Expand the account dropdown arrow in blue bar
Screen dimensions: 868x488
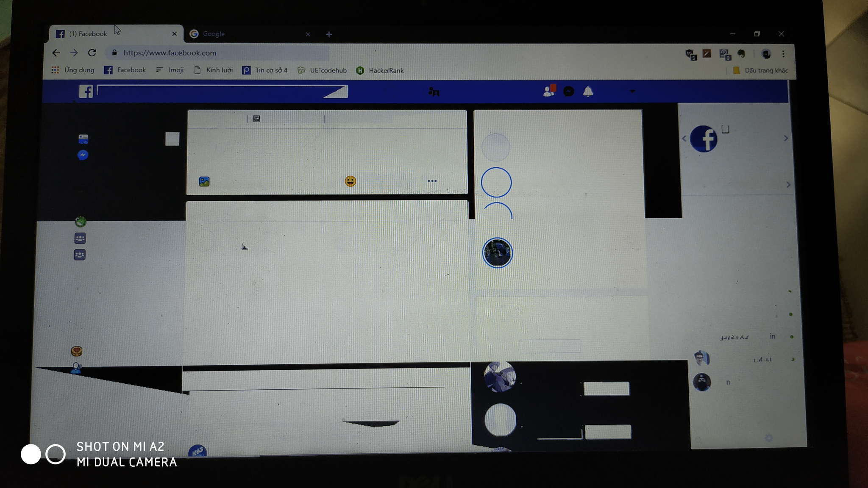click(x=632, y=91)
